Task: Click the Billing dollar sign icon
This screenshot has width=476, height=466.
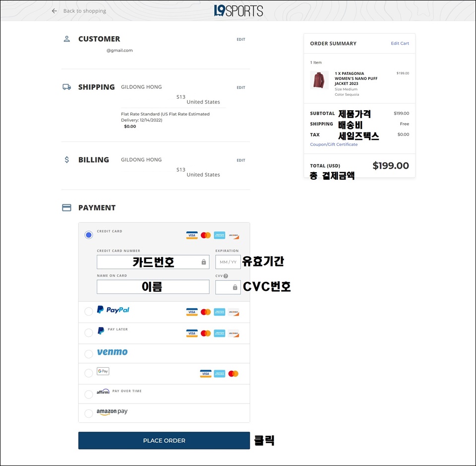Action: tap(67, 160)
